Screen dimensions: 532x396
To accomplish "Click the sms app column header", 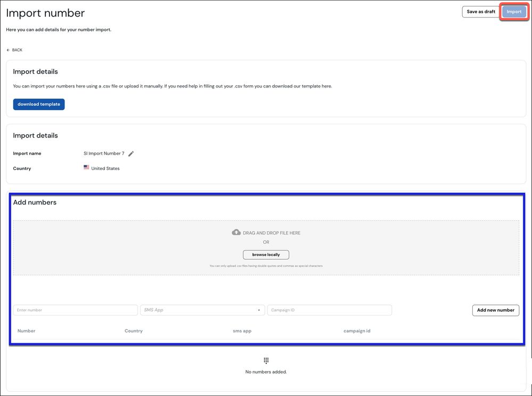I will coord(242,331).
